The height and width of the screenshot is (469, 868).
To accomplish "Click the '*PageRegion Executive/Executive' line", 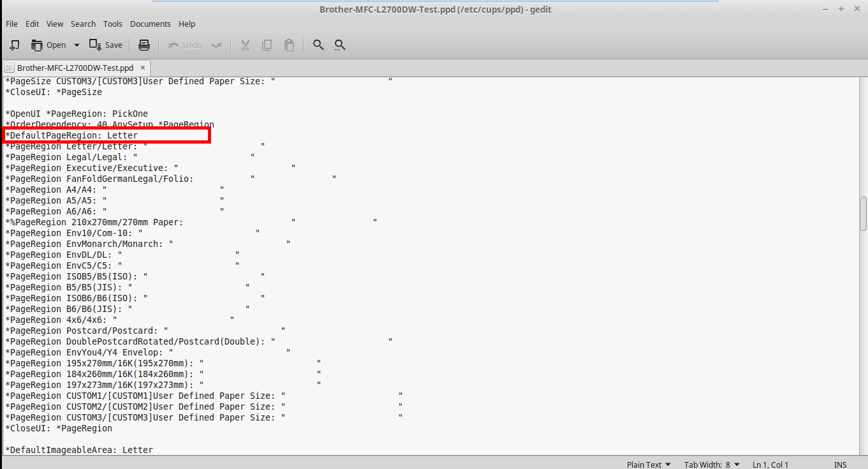I will (151, 168).
